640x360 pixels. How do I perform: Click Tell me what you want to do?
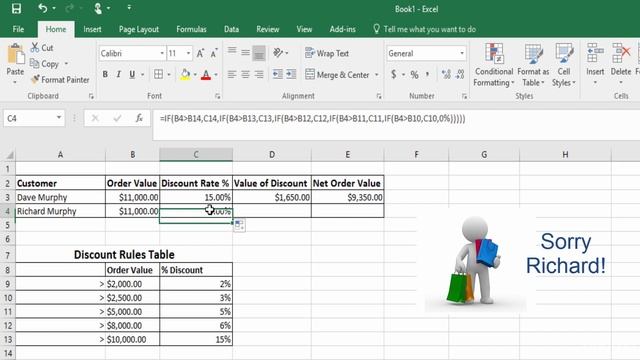(424, 29)
